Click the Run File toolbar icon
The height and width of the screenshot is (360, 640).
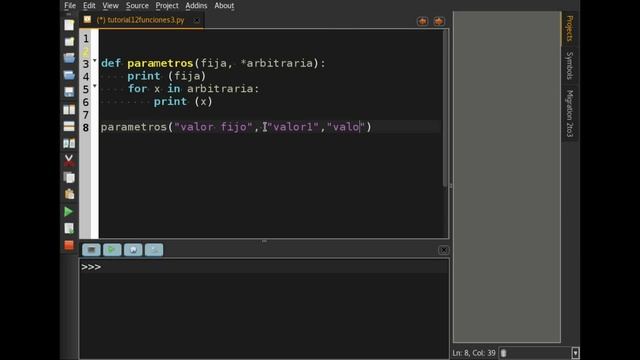tap(69, 229)
